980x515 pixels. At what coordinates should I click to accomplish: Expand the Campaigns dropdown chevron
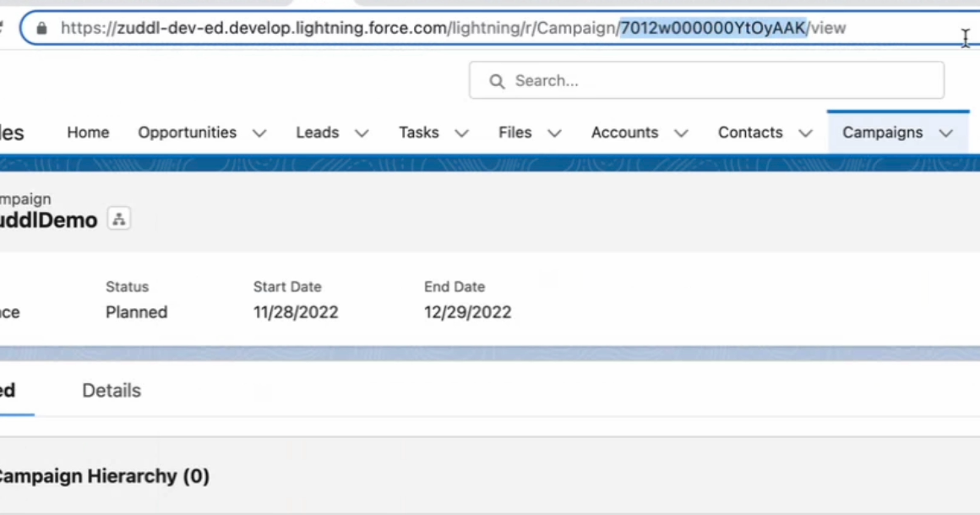pos(945,133)
